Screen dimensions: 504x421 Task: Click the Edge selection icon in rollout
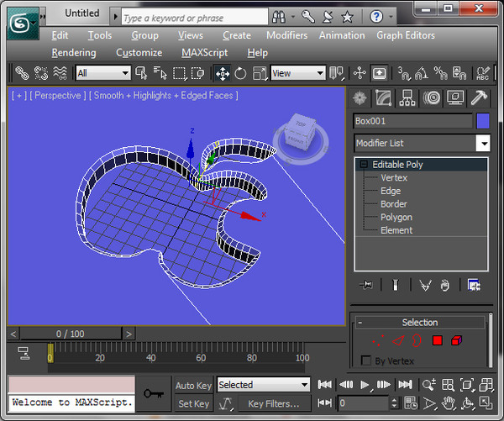[398, 340]
